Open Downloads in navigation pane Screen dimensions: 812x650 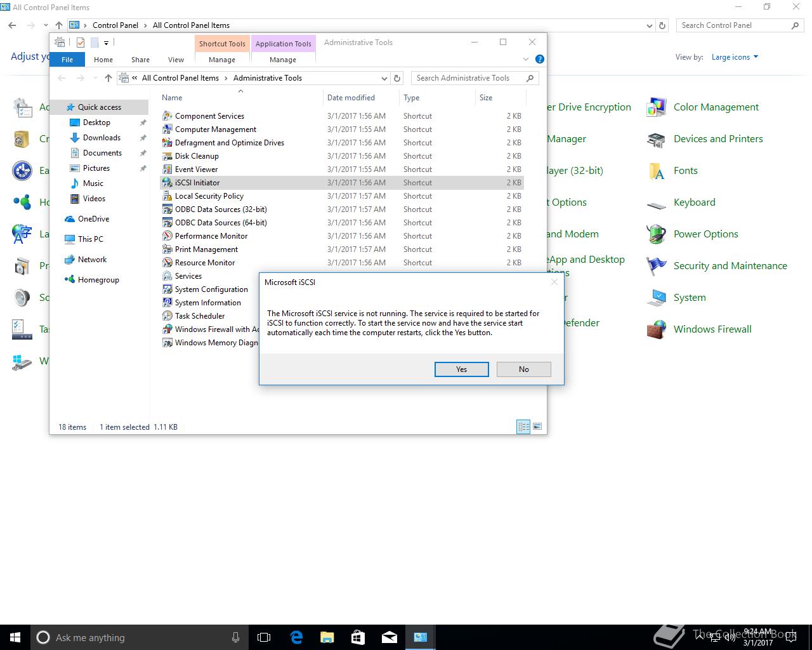tap(101, 138)
